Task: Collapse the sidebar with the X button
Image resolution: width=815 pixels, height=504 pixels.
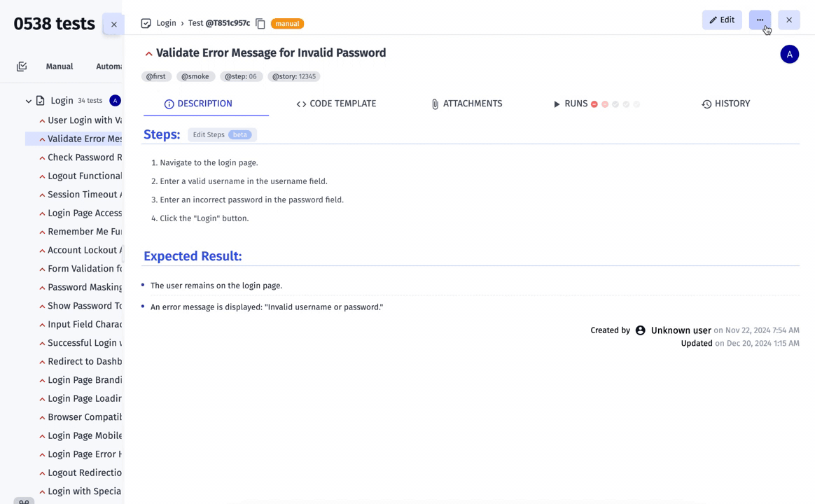Action: coord(114,24)
